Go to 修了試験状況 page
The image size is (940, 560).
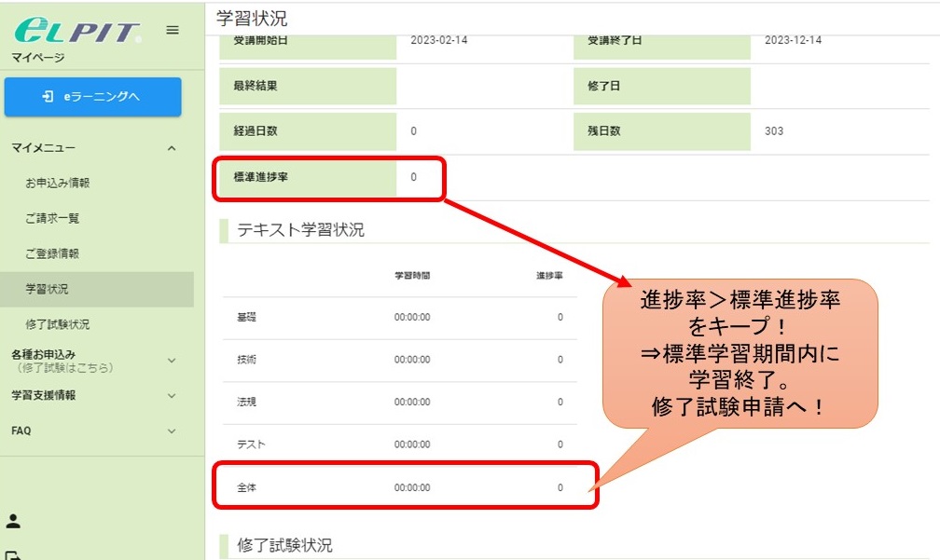tap(58, 324)
